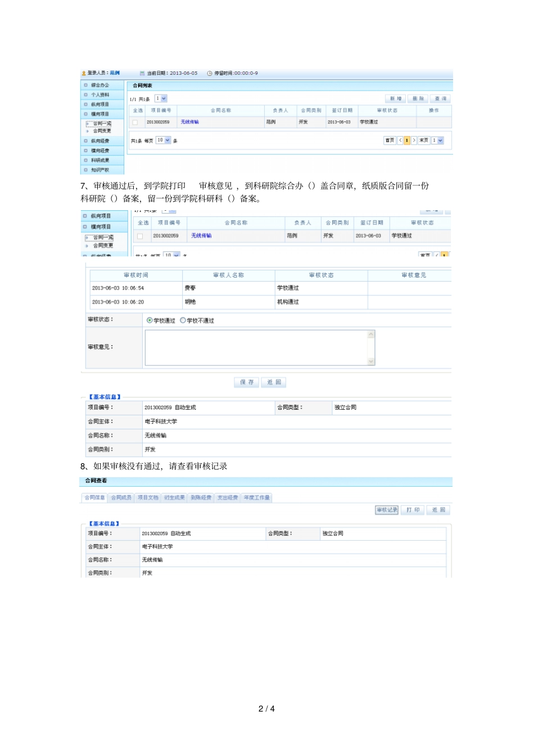Image resolution: width=534 pixels, height=756 pixels.
Task: Open 无线传输 link in second screenshot list
Action: (201, 236)
